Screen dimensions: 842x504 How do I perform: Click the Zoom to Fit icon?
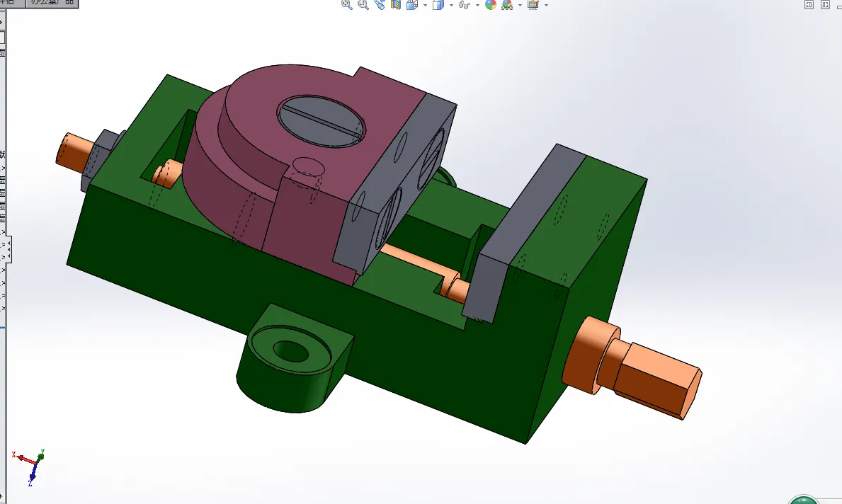click(347, 5)
